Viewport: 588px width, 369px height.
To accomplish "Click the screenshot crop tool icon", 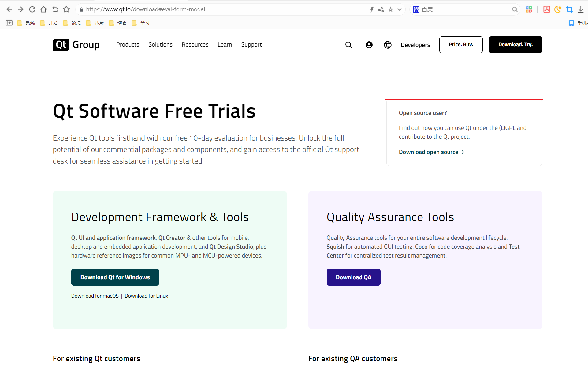I will click(569, 9).
